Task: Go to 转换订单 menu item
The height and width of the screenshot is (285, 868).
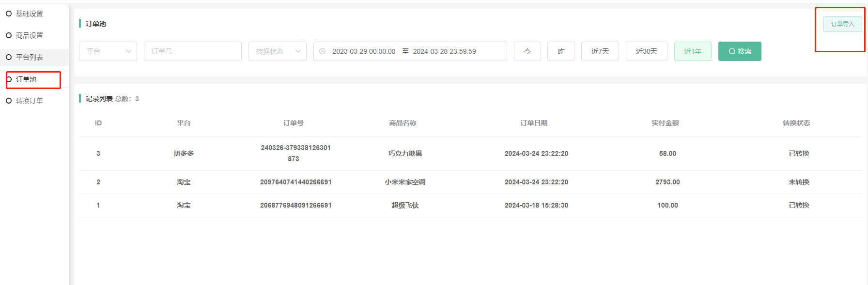Action: [29, 101]
